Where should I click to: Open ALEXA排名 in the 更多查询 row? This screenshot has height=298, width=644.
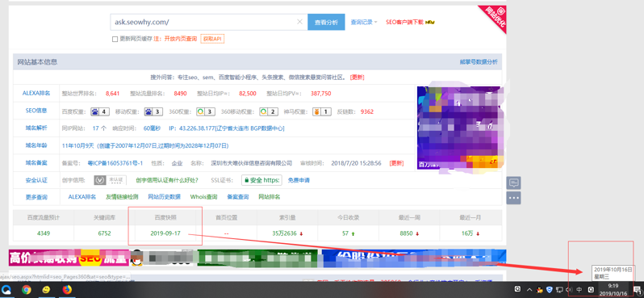tap(82, 197)
